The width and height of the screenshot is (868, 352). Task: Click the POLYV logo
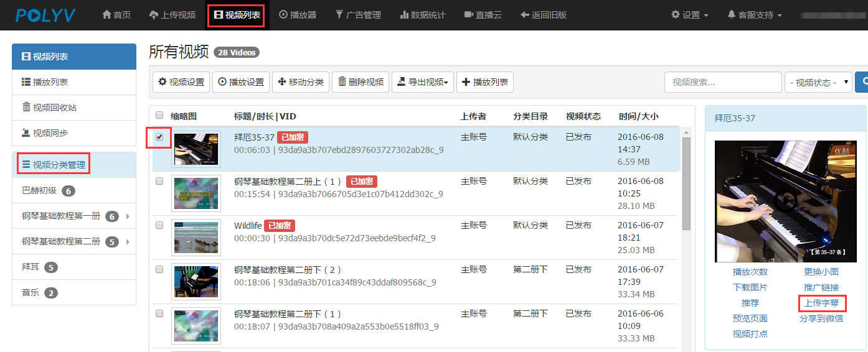pyautogui.click(x=47, y=15)
